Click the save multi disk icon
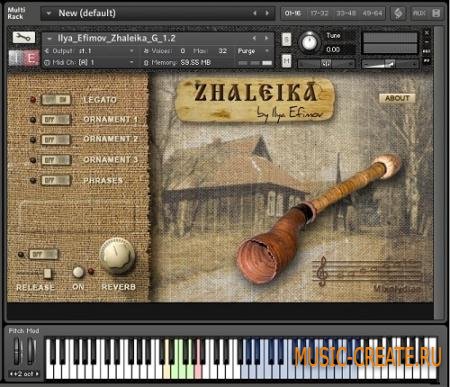 click(x=436, y=13)
